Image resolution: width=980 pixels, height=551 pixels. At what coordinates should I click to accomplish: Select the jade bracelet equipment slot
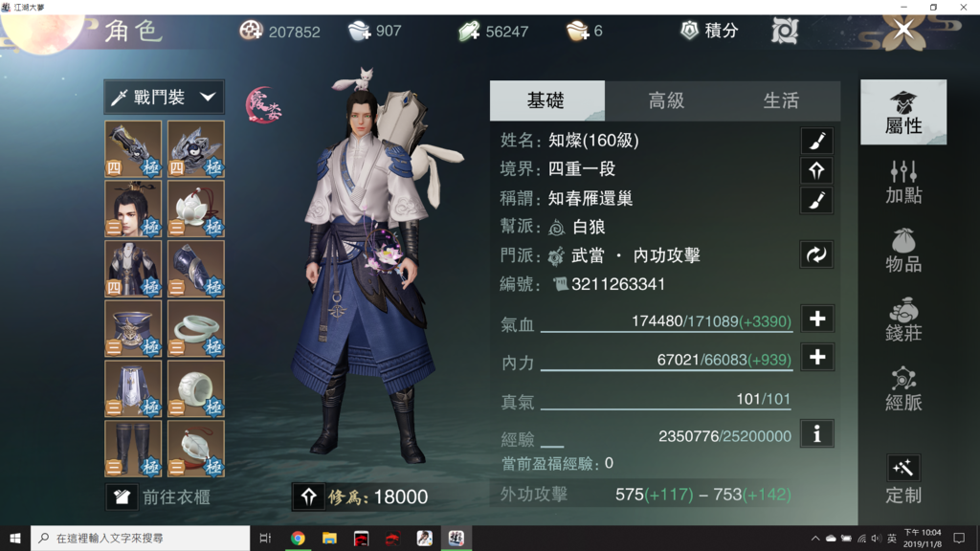click(195, 329)
